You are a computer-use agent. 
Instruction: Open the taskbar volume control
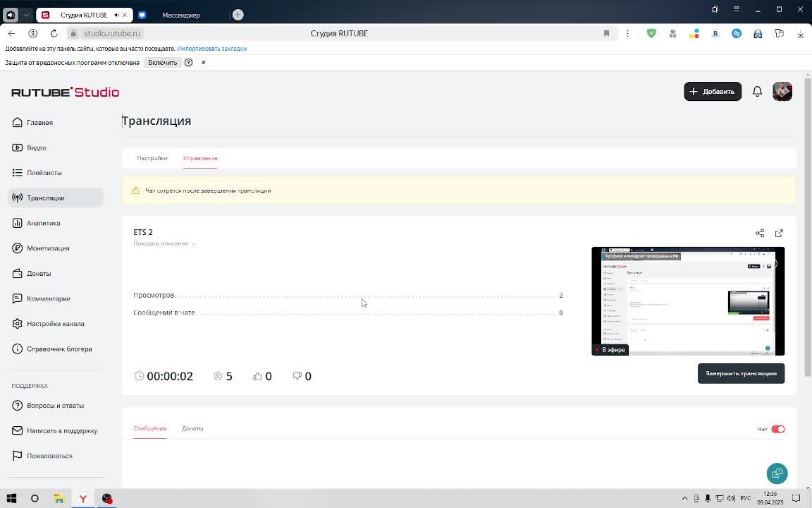731,499
